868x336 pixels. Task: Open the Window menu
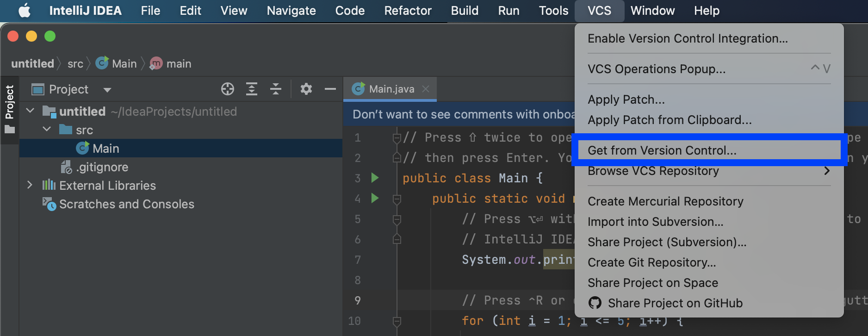click(652, 10)
